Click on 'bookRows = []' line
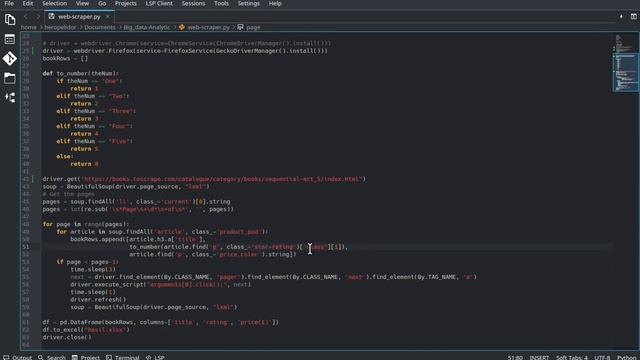Screen dimensions: 640x360 coord(65,58)
